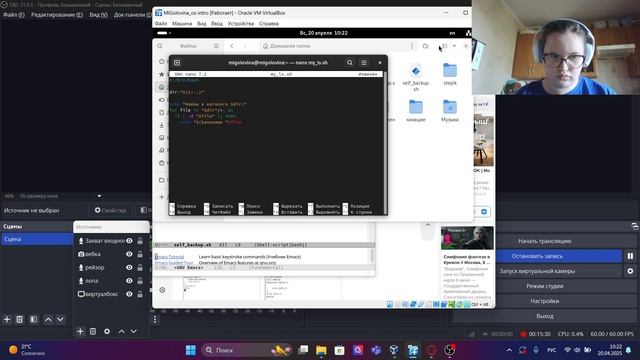Go back in the Files window
The image size is (640, 360).
232,46
